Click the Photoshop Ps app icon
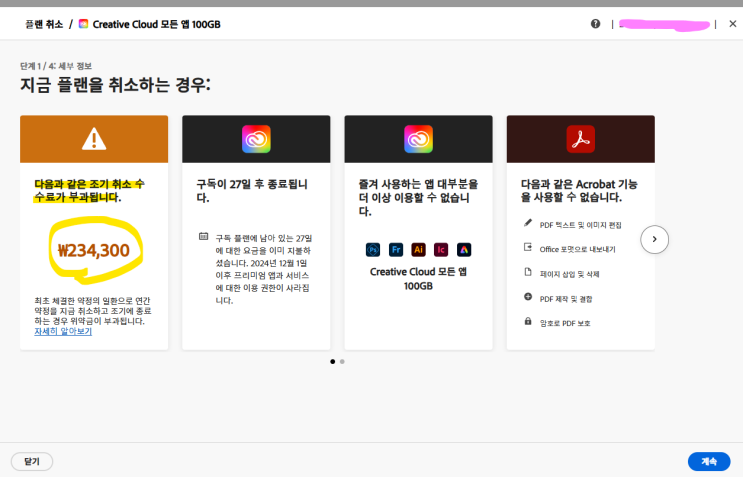 tap(373, 250)
